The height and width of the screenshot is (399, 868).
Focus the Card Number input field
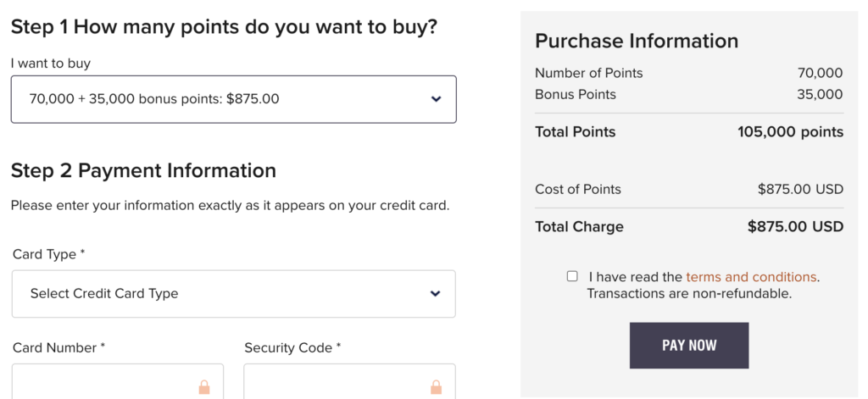117,381
